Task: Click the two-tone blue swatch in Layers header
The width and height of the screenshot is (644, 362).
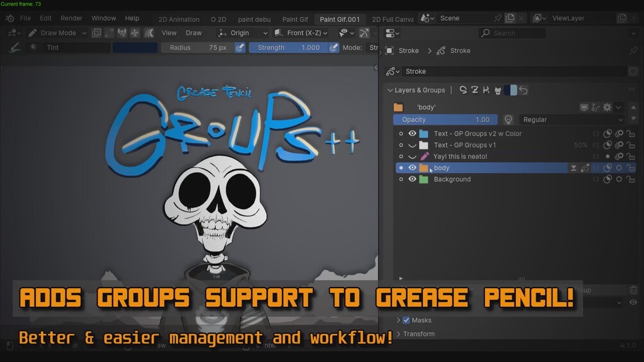Action: click(x=511, y=90)
